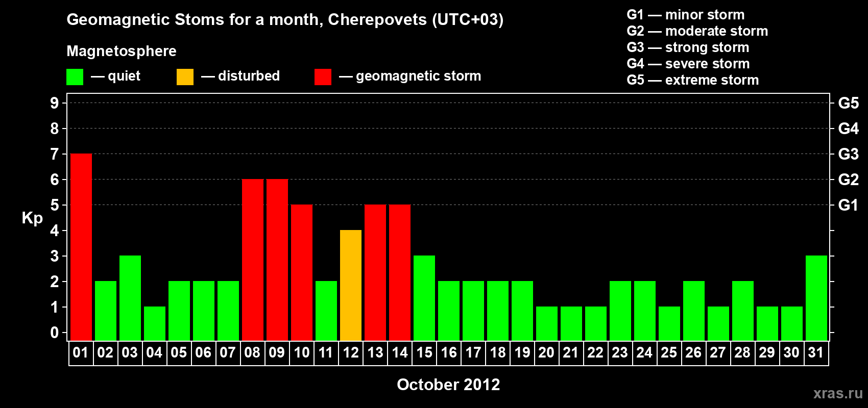Click the '— quiet' legend label
This screenshot has height=408, width=868.
click(115, 76)
